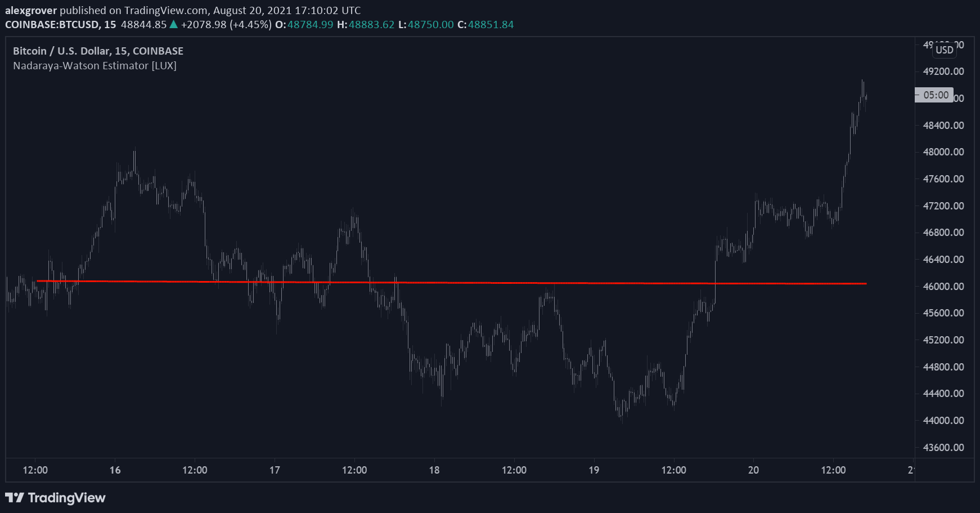Click COINBASE:BTCUSD, 15 symbol in header
Screen dimensions: 980x513
[61, 25]
